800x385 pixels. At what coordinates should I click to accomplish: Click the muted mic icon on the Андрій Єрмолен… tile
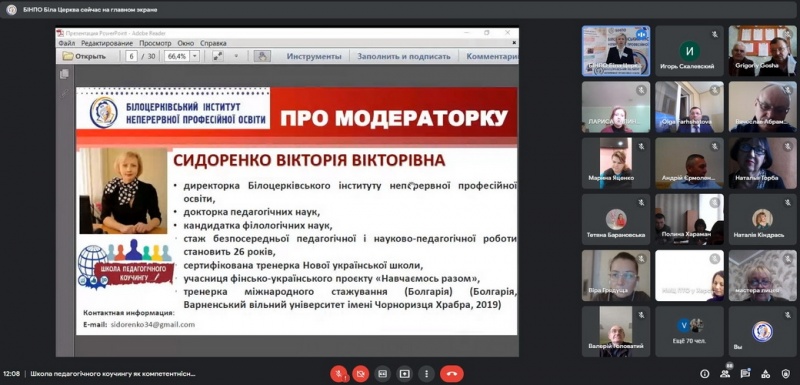pyautogui.click(x=715, y=146)
